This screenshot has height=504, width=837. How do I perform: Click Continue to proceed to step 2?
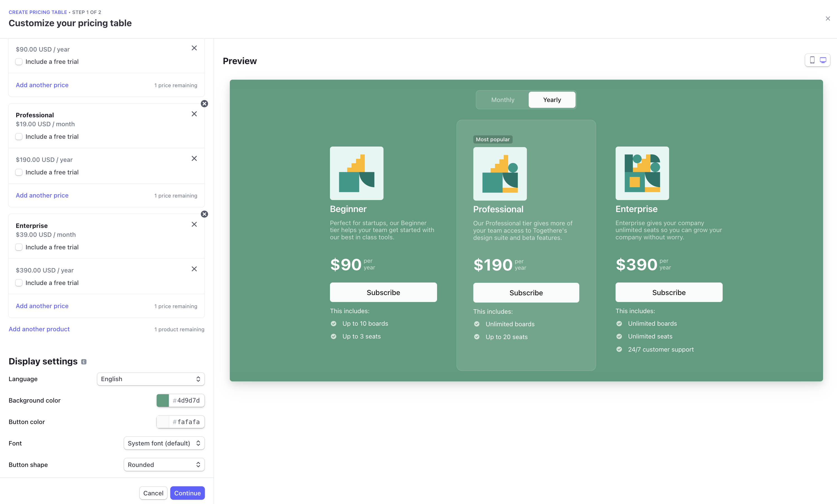[x=187, y=493]
